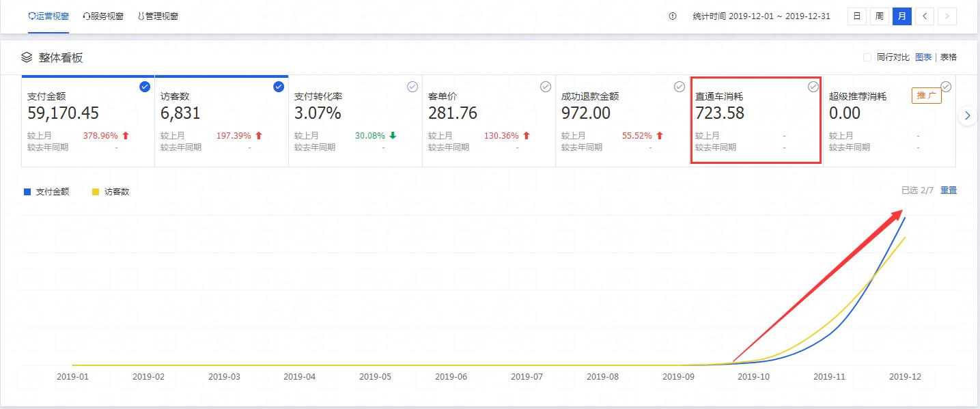This screenshot has height=409, width=980.
Task: Go to next month with right arrow
Action: (947, 16)
